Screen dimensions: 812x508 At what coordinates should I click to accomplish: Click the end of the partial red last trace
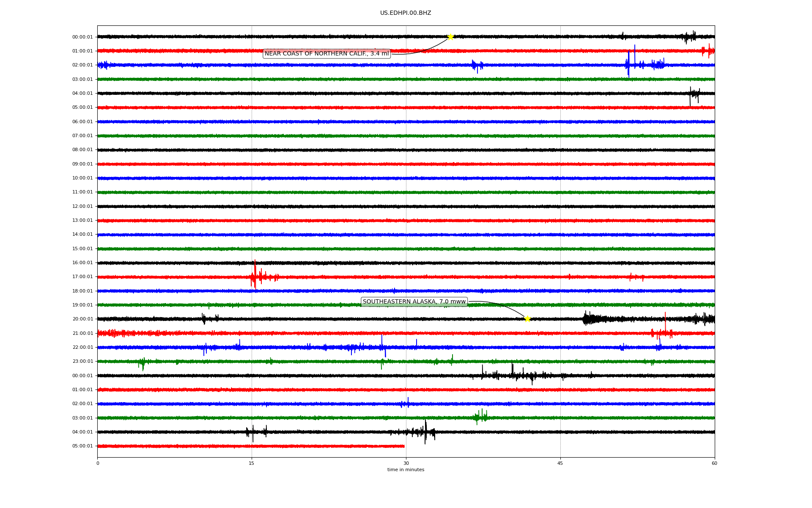point(403,446)
